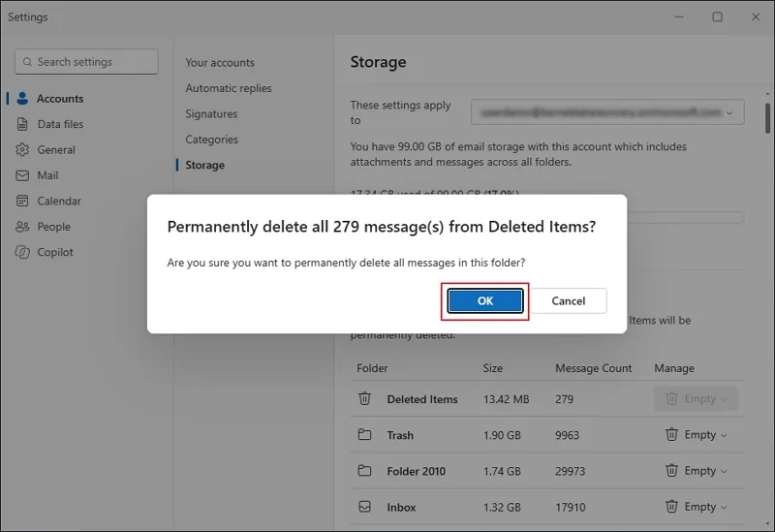The width and height of the screenshot is (775, 532).
Task: Select the Folder 2010 name
Action: (417, 472)
